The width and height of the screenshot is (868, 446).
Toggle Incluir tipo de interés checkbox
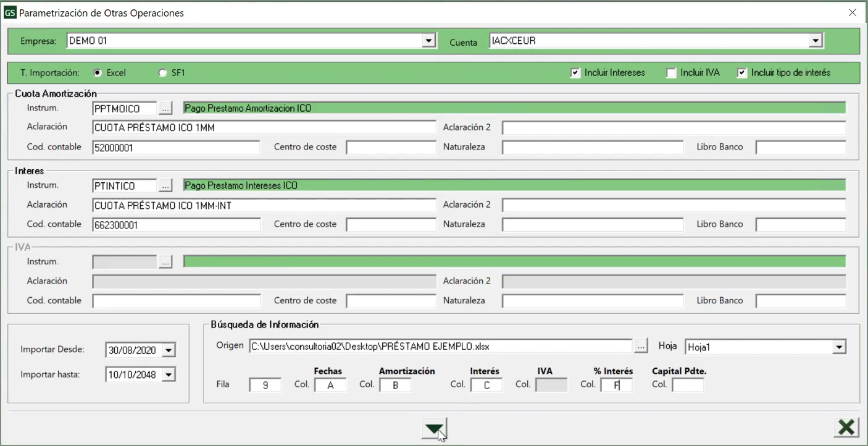[x=742, y=73]
